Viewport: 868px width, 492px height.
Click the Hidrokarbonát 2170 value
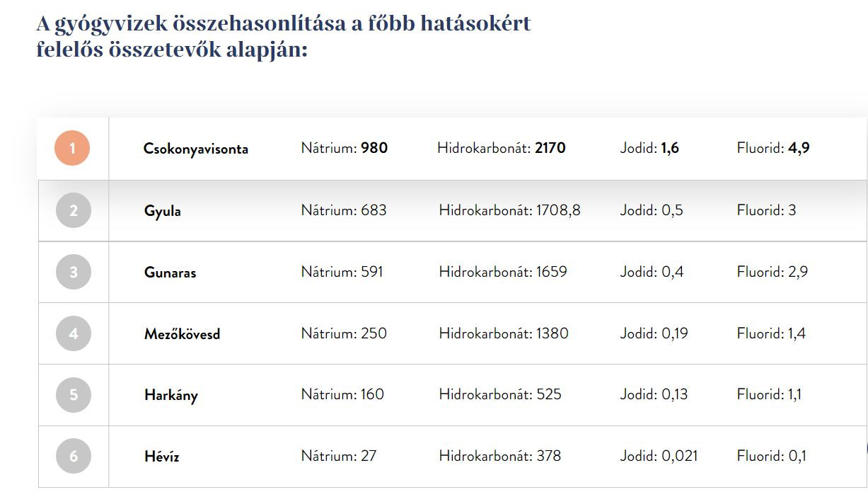[502, 149]
